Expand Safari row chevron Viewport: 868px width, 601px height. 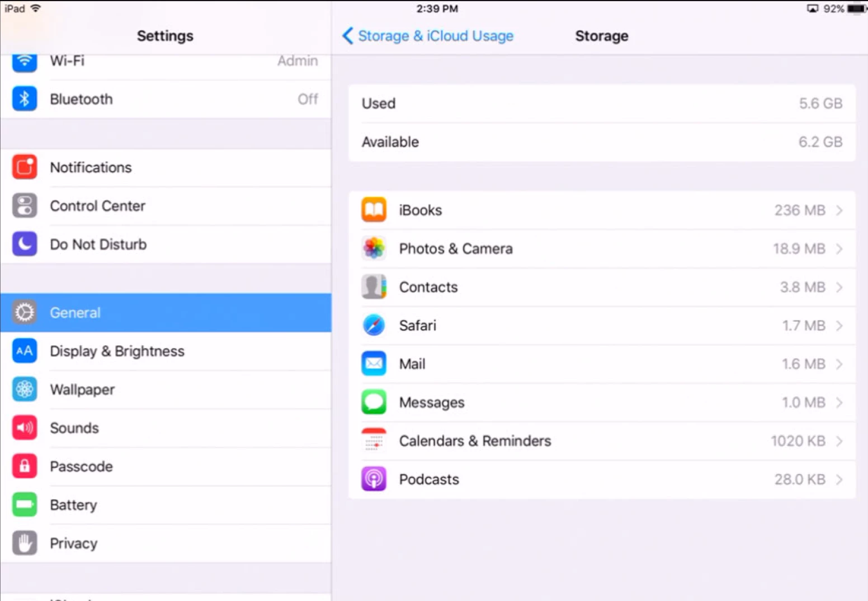coord(839,326)
